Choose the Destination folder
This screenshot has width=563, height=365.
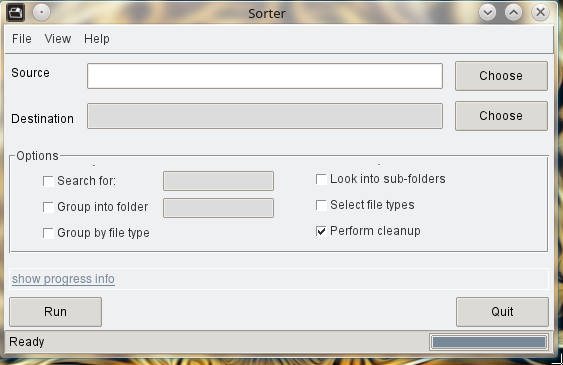click(x=501, y=116)
